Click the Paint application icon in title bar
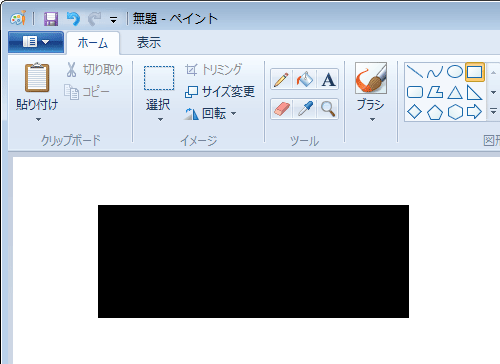 (x=18, y=18)
